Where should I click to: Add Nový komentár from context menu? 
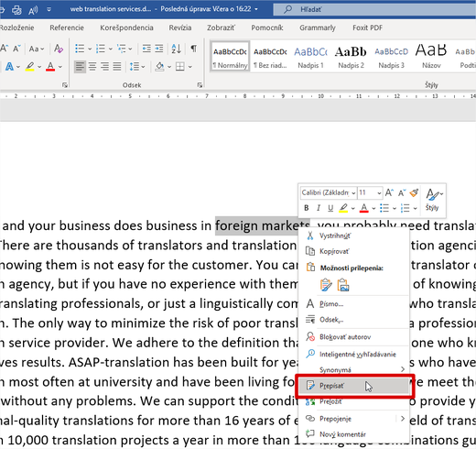[x=354, y=434]
